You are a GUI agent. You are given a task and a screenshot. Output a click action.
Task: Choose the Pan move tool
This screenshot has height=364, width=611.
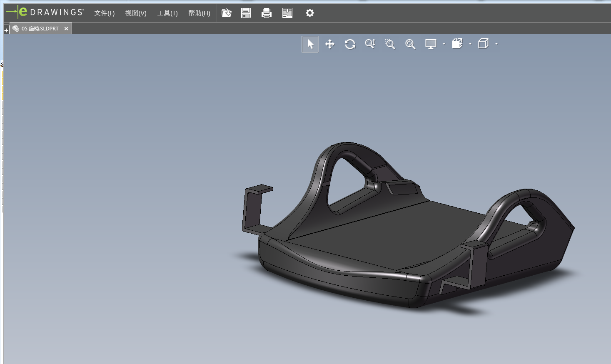tap(330, 44)
